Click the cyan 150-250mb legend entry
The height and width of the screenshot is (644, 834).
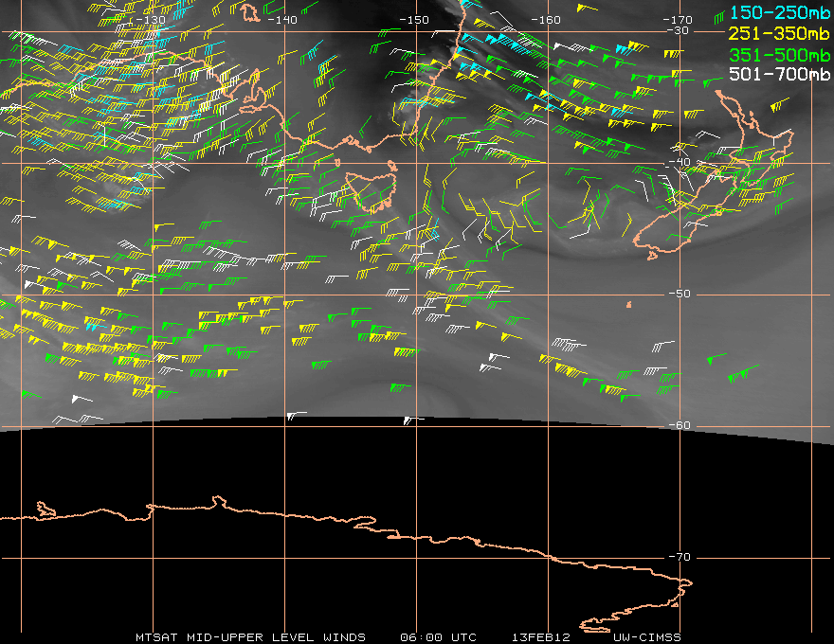tap(777, 12)
